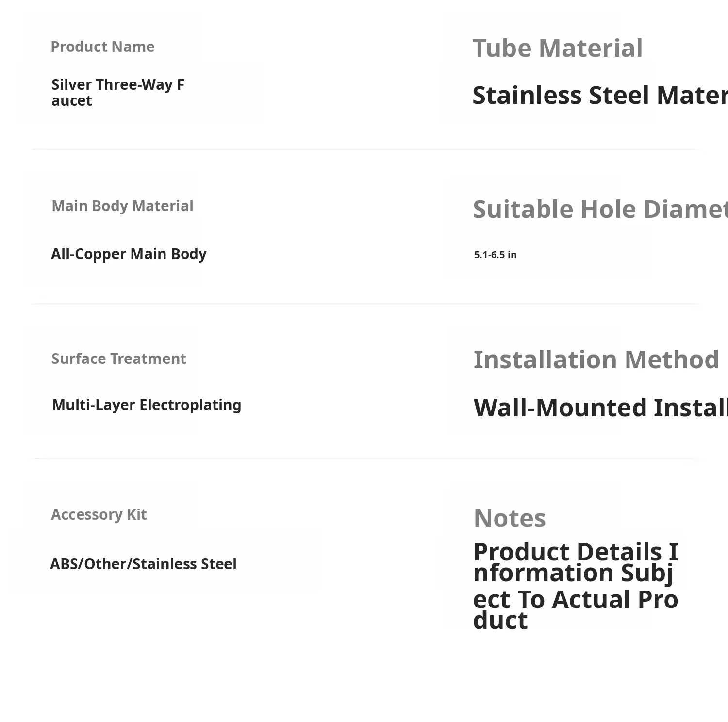The height and width of the screenshot is (722, 728).
Task: Select the Notes heading
Action: pyautogui.click(x=510, y=518)
